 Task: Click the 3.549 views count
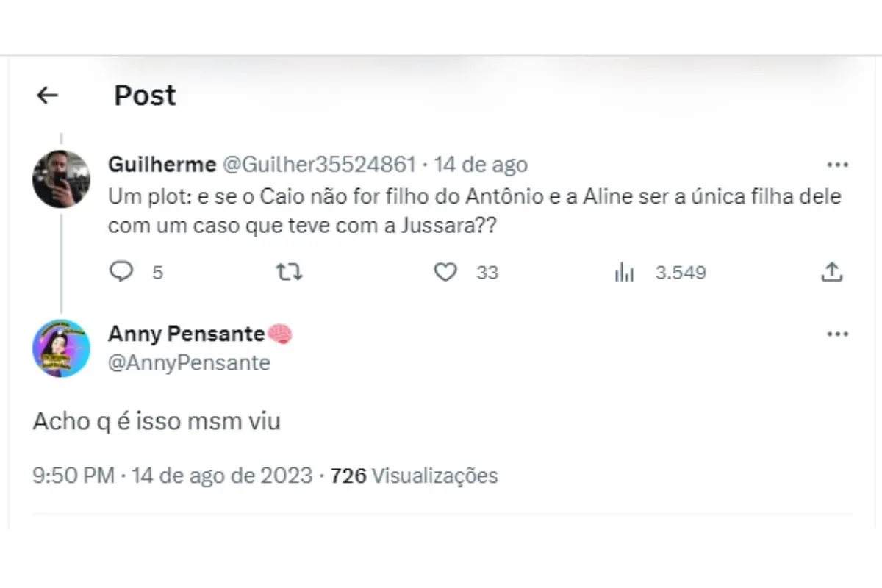point(681,273)
